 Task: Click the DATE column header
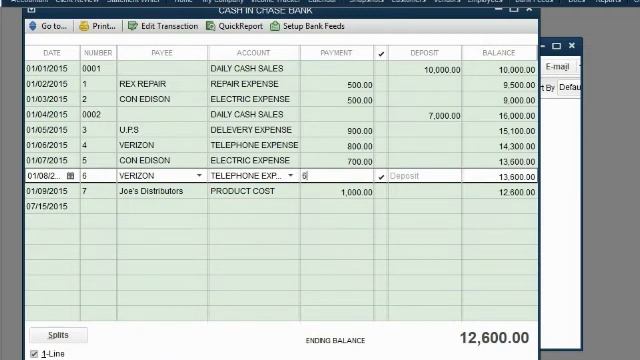click(x=52, y=53)
